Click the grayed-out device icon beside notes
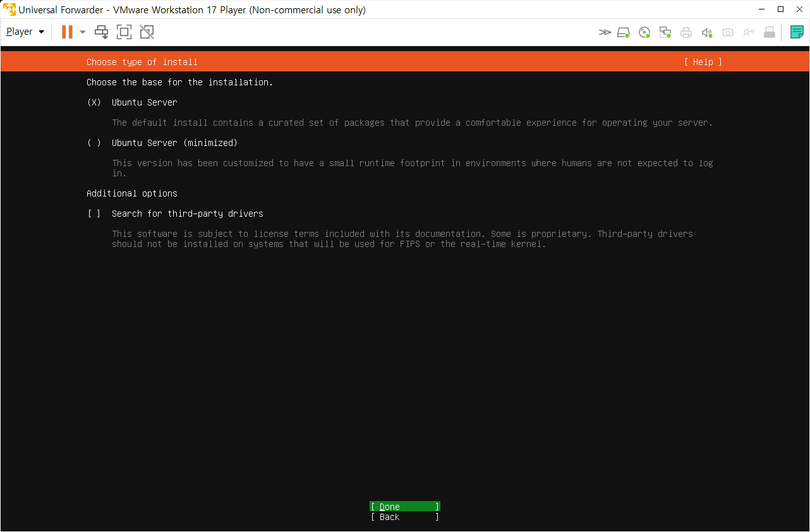 pos(770,32)
